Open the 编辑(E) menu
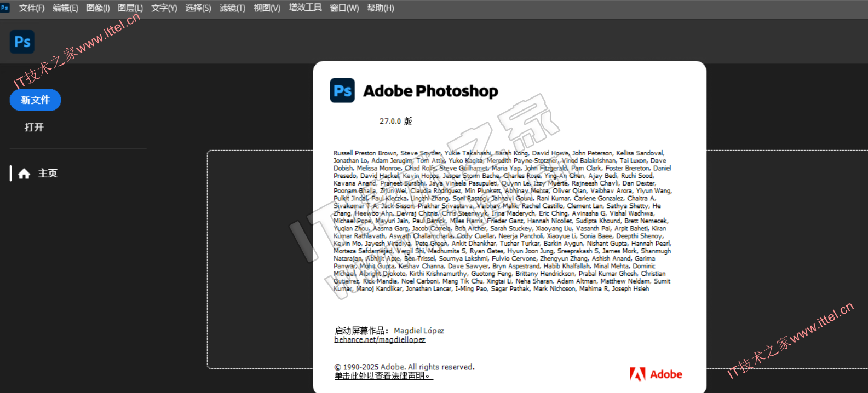Viewport: 868px width, 393px height. click(65, 8)
